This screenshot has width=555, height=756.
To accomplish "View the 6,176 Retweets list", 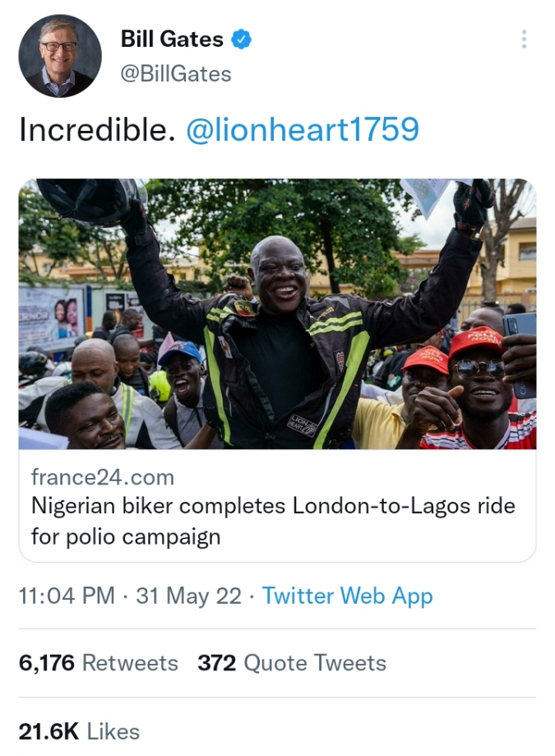I will [99, 663].
